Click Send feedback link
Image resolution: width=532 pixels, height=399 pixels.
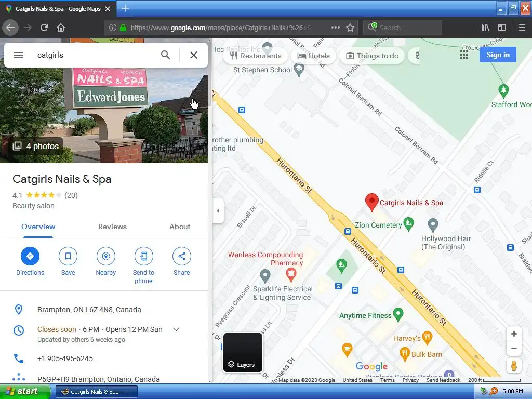(443, 380)
